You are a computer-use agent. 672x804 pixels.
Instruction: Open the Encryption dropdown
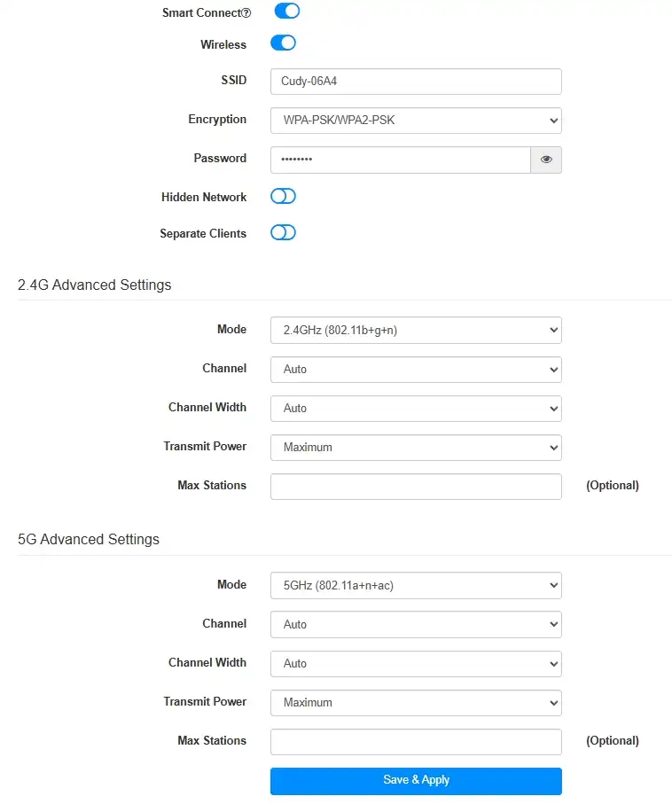416,121
